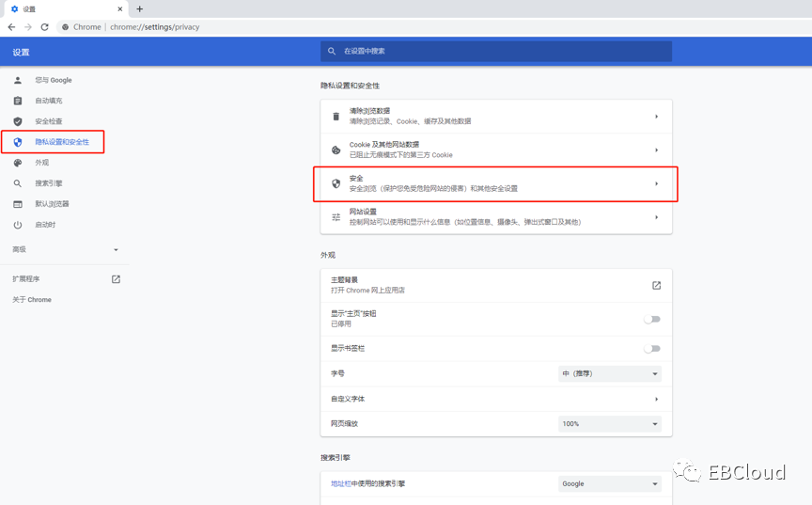Click the browser back arrow
The height and width of the screenshot is (505, 812).
[11, 27]
